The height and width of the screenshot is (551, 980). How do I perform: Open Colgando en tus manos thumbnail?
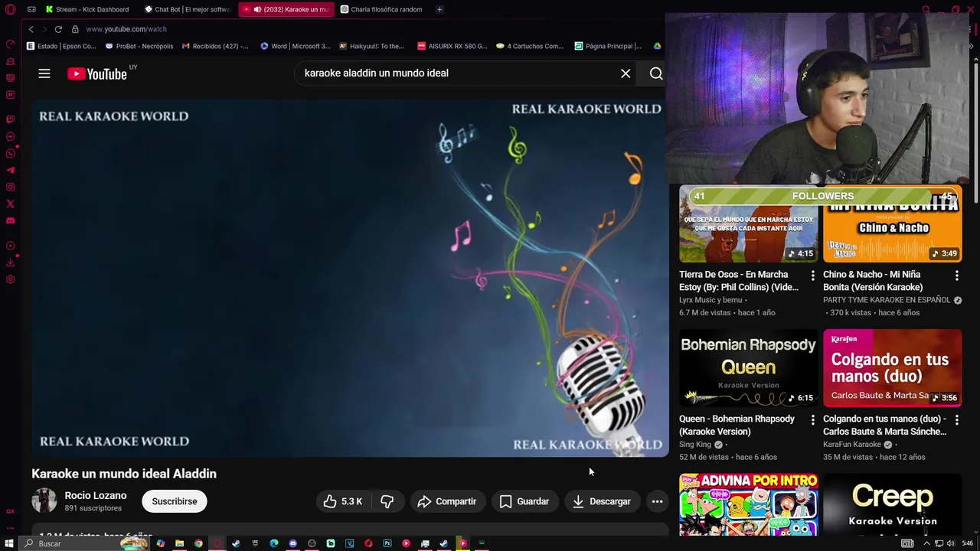892,368
